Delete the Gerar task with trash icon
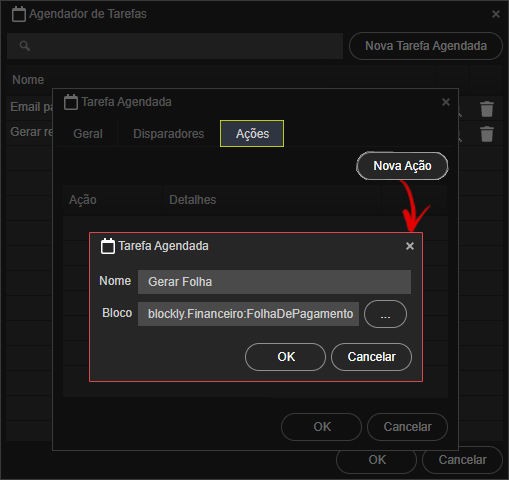 [487, 134]
